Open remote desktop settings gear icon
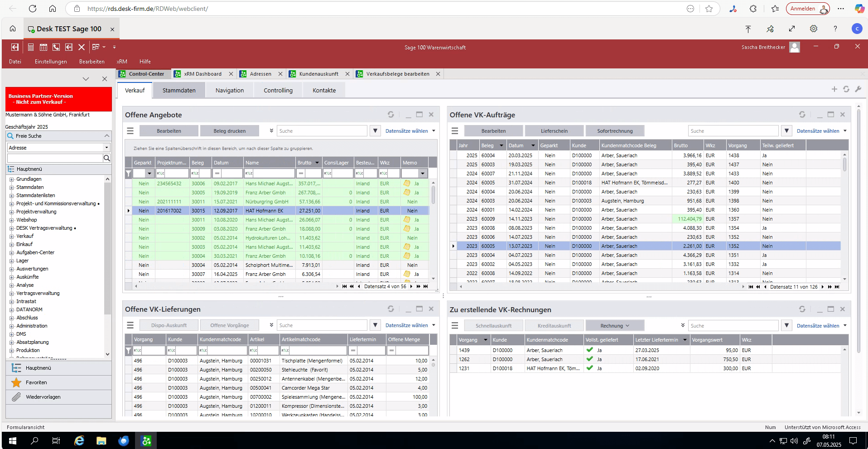The width and height of the screenshot is (868, 449). [814, 29]
